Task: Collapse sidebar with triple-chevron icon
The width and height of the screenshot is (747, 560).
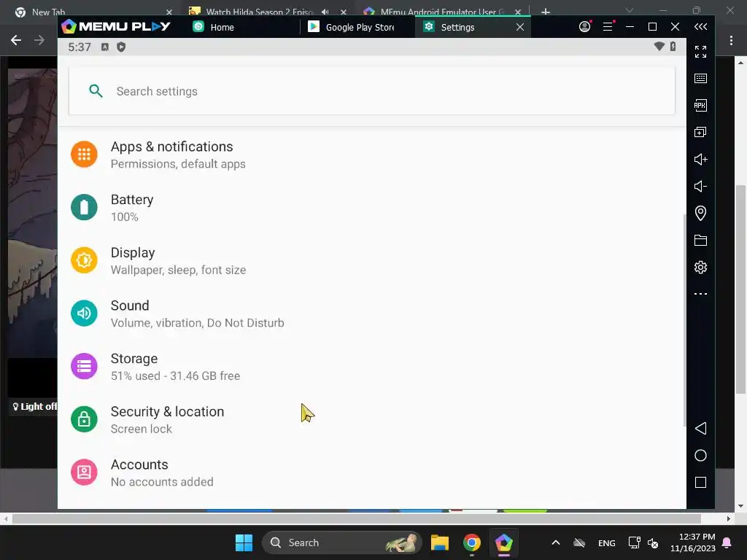Action: [x=700, y=27]
